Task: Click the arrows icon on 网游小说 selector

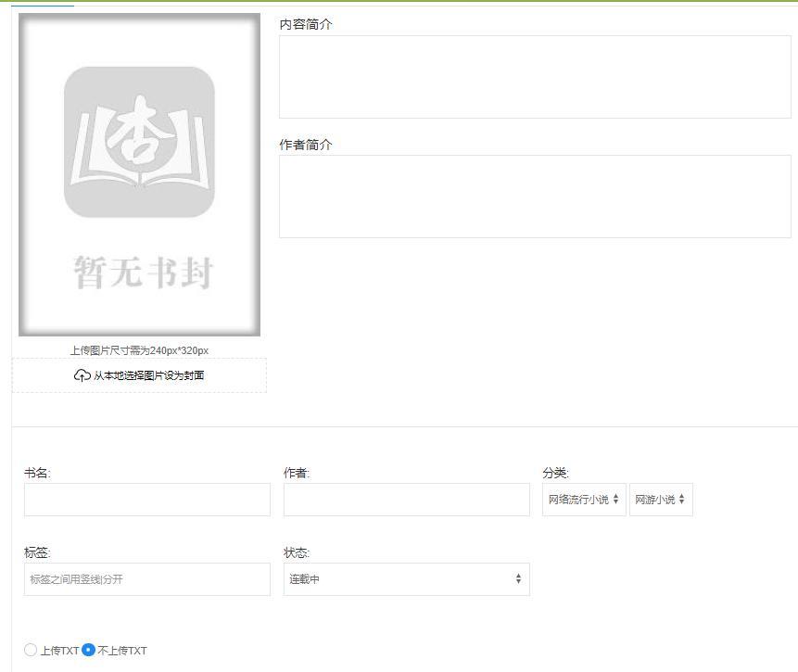Action: coord(681,500)
